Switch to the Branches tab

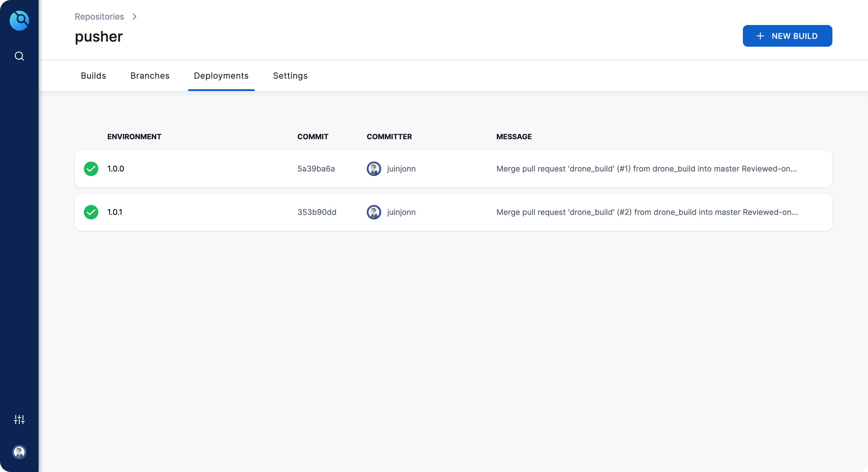point(150,76)
